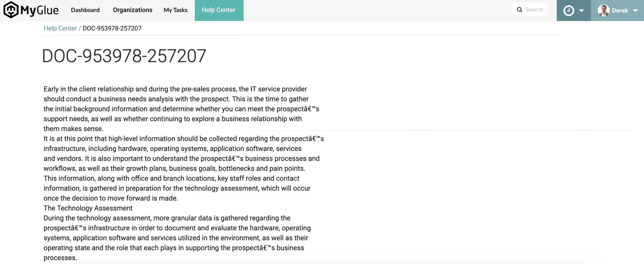The width and height of the screenshot is (644, 264).
Task: Switch to the Help Center tab
Action: click(x=219, y=10)
